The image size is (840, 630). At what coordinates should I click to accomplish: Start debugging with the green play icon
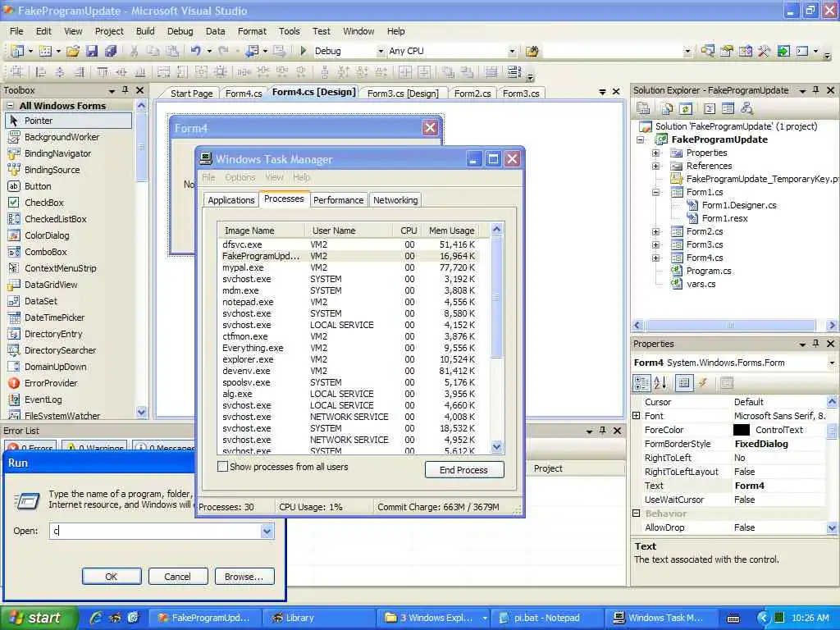(304, 51)
